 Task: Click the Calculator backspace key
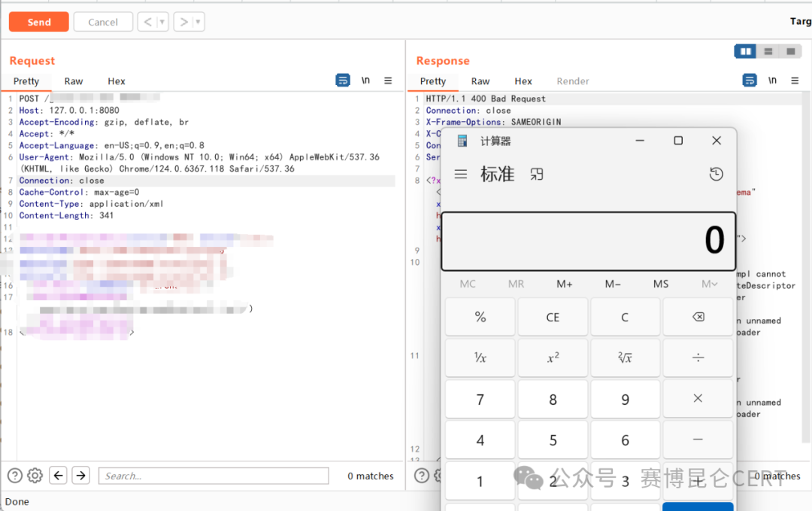click(698, 317)
